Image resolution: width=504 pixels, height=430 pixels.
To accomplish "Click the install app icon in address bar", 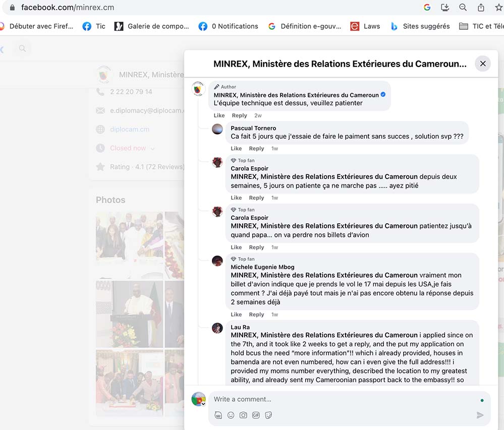I will coord(444,8).
